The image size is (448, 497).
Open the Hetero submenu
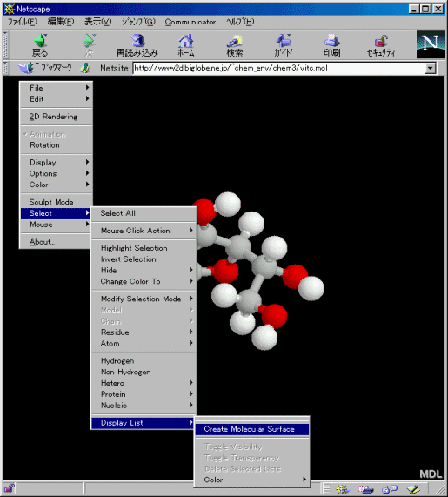point(144,383)
